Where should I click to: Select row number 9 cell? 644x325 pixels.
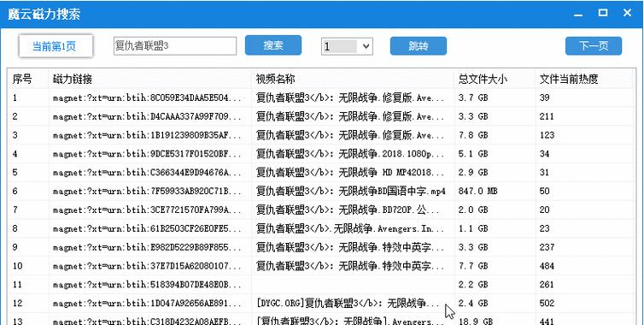coord(15,247)
